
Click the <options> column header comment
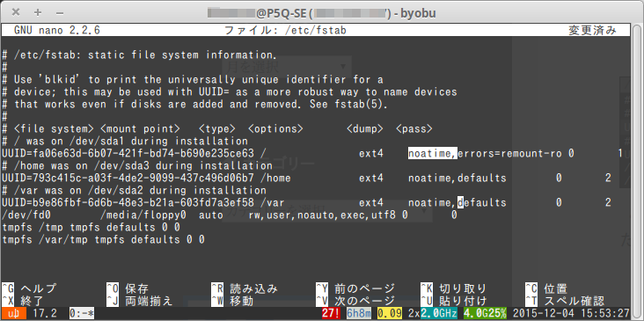pyautogui.click(x=275, y=129)
